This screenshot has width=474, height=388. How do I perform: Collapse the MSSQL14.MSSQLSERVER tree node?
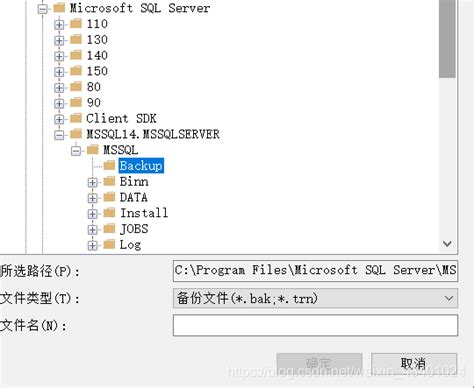(59, 135)
